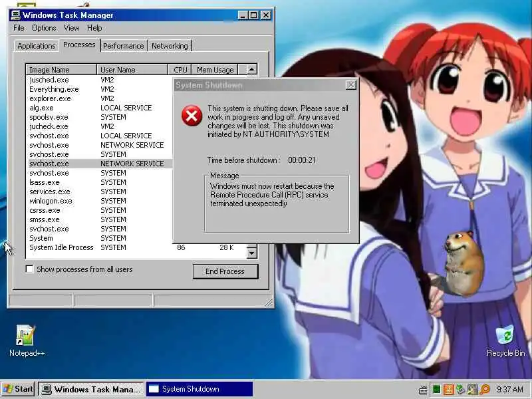The width and height of the screenshot is (532, 399).
Task: Switch to System Shutdown taskbar button
Action: tap(199, 389)
